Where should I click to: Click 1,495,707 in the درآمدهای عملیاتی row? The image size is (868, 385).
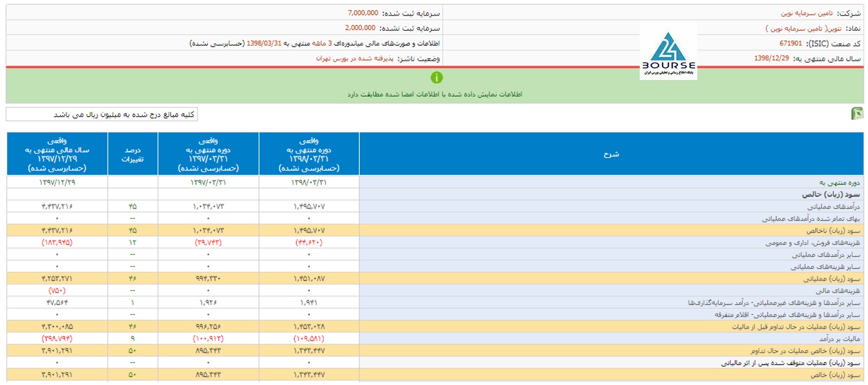(309, 207)
